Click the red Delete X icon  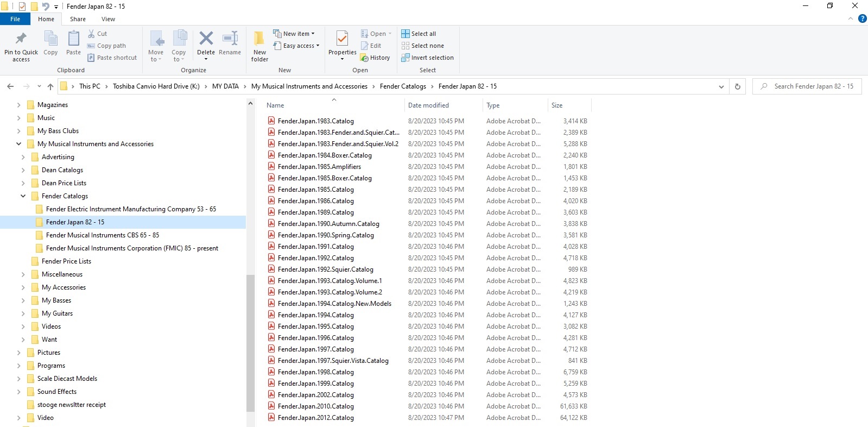pos(206,38)
